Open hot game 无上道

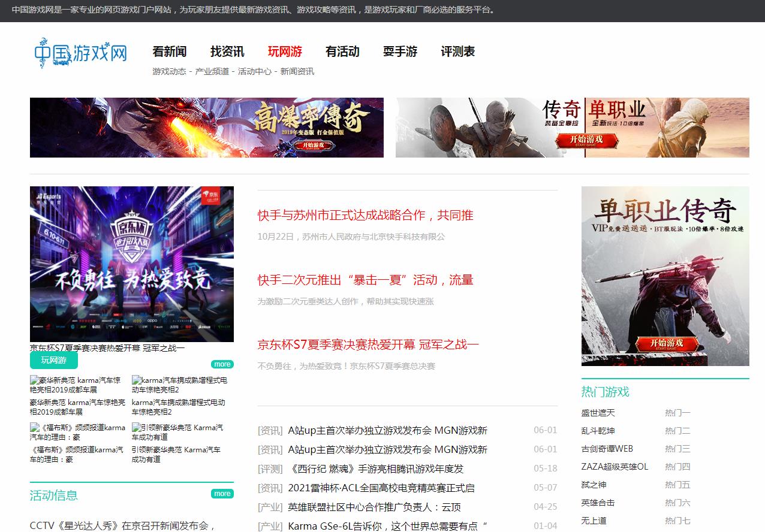[x=594, y=521]
